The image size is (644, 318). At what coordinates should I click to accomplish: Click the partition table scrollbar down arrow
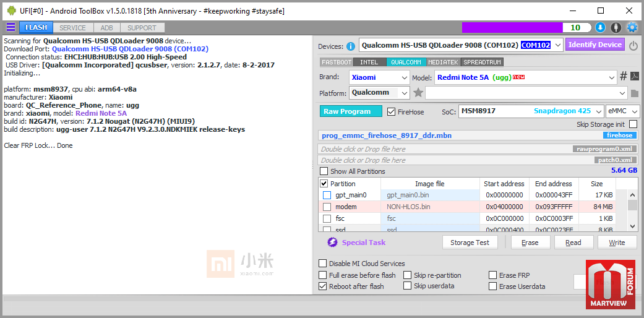(x=632, y=226)
